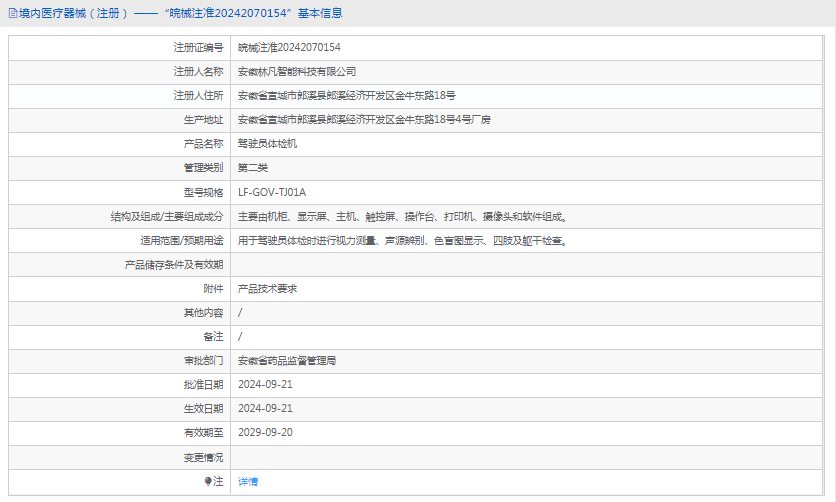Click the 注册人住所 label
836x502 pixels.
point(198,95)
